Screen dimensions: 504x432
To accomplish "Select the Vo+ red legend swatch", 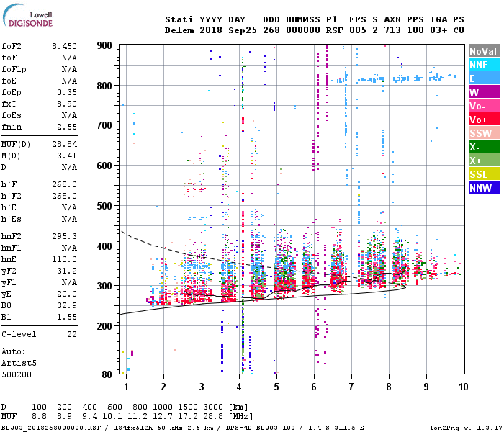I will (x=484, y=120).
